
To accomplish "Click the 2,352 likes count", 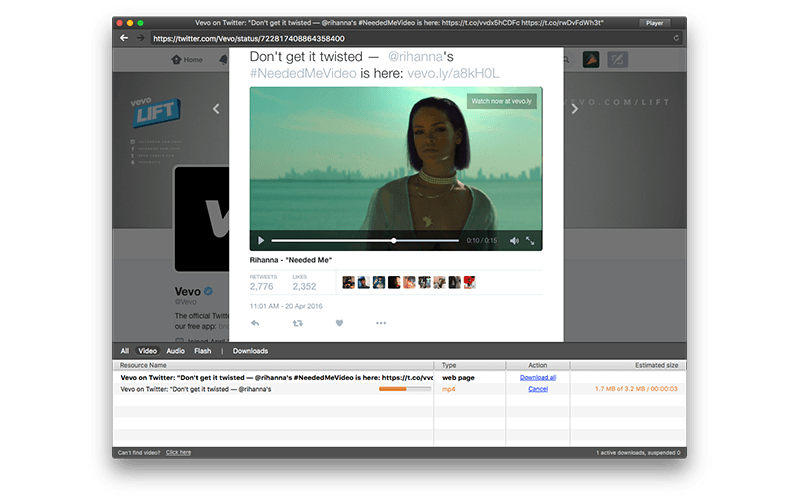I will point(305,287).
